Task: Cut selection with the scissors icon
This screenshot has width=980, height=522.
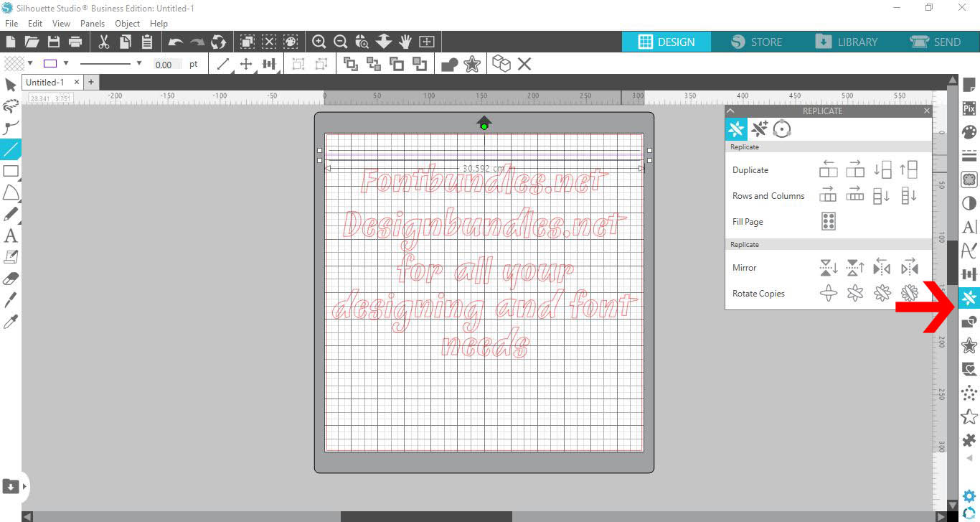Action: click(x=103, y=42)
